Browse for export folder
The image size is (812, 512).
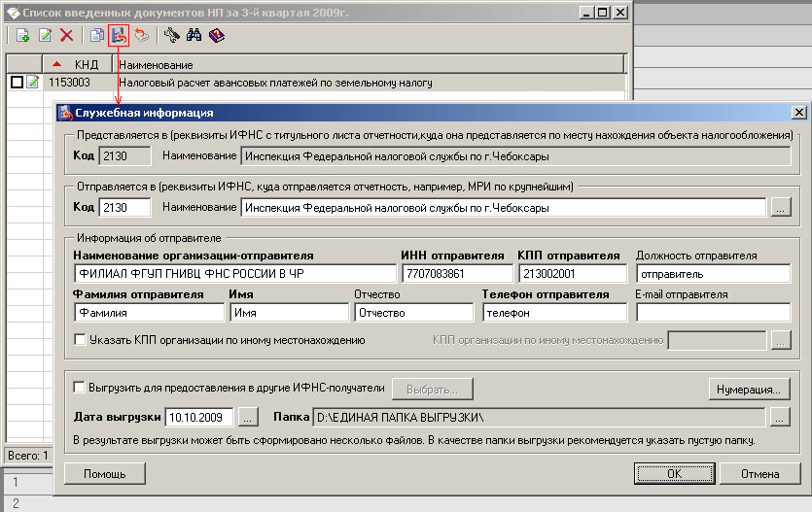tap(780, 417)
